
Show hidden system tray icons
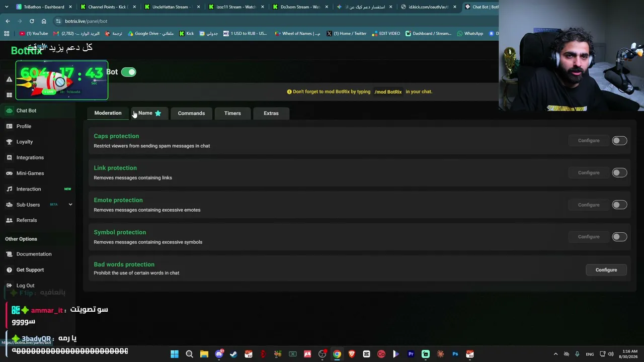pyautogui.click(x=555, y=354)
